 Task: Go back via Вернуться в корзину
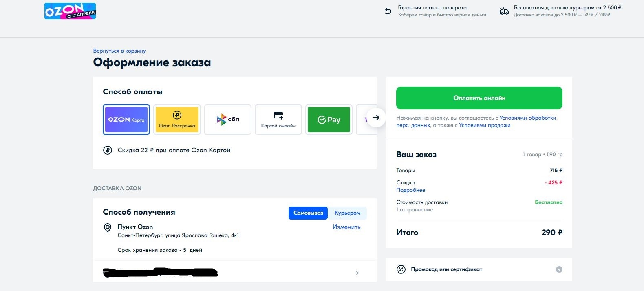[x=119, y=51]
